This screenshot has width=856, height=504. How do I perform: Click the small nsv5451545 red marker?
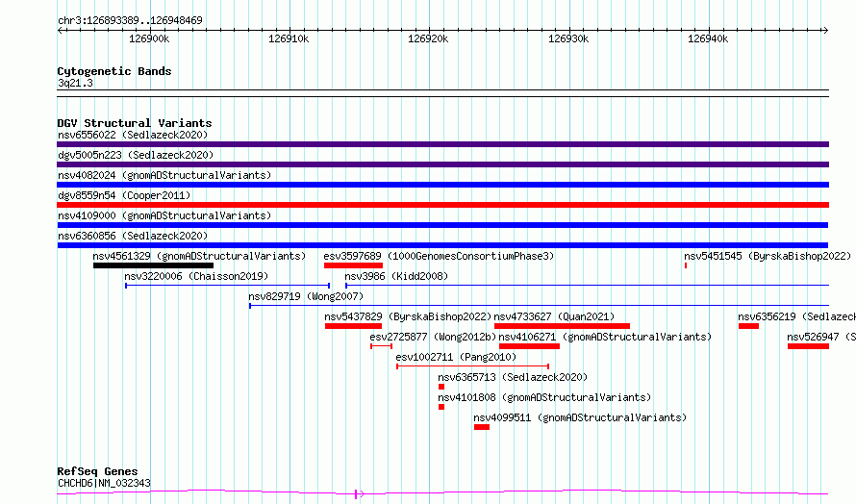coord(686,265)
